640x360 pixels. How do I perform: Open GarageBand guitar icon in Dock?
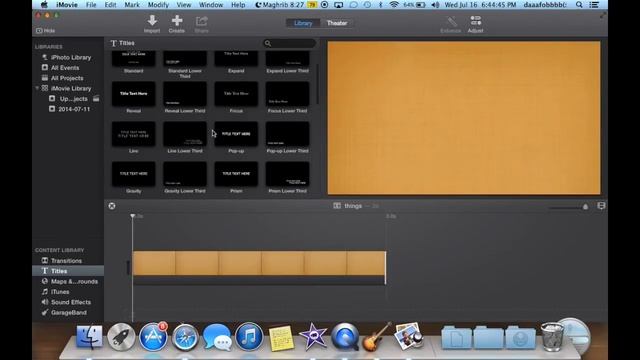(x=376, y=337)
